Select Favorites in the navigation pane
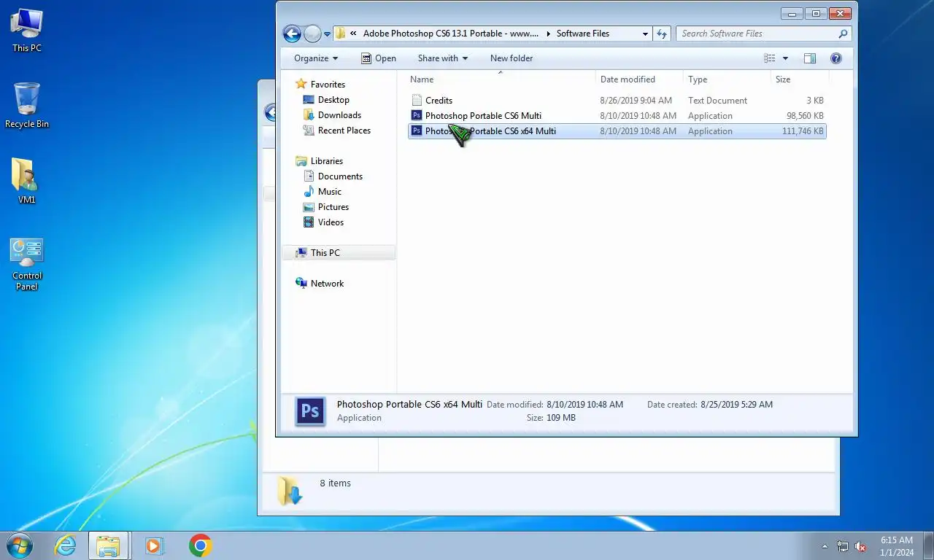This screenshot has width=934, height=560. [328, 85]
